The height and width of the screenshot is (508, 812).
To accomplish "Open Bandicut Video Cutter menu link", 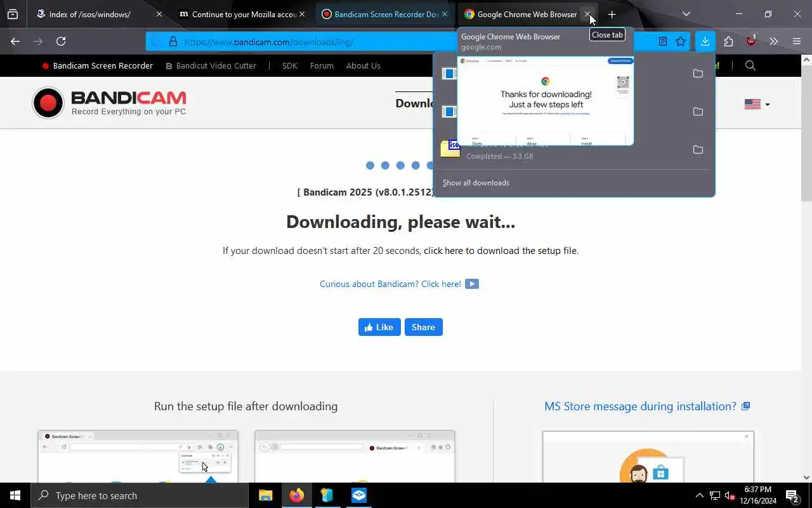I will [211, 65].
